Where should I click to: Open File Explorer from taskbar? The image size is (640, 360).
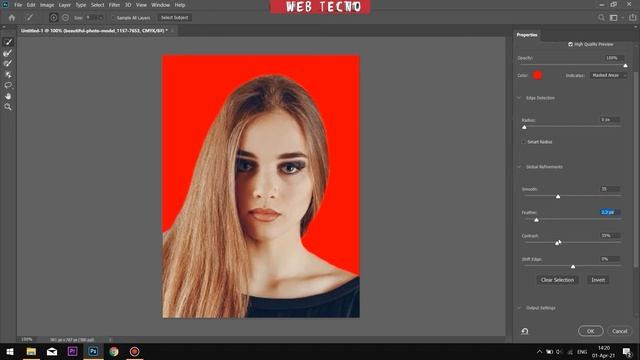click(31, 351)
